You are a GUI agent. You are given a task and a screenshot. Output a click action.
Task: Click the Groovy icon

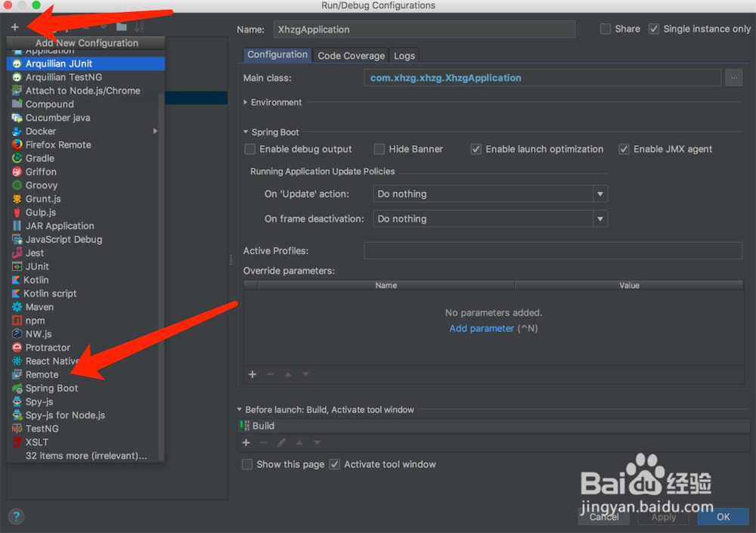pyautogui.click(x=17, y=185)
